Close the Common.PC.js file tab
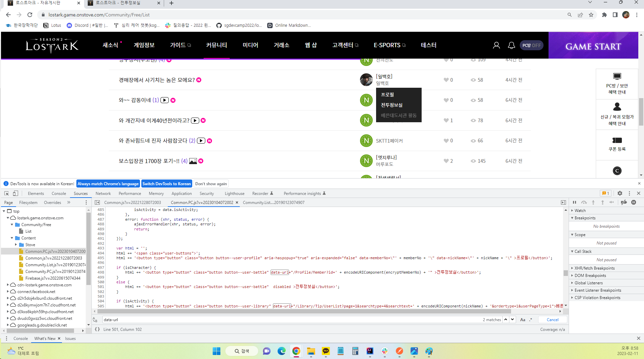Screen dimensions: 644x359 point(237,202)
